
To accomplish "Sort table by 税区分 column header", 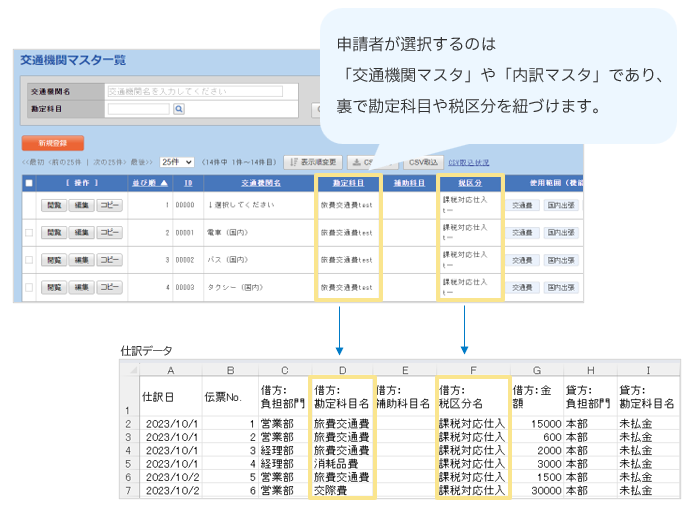I will pos(469,183).
